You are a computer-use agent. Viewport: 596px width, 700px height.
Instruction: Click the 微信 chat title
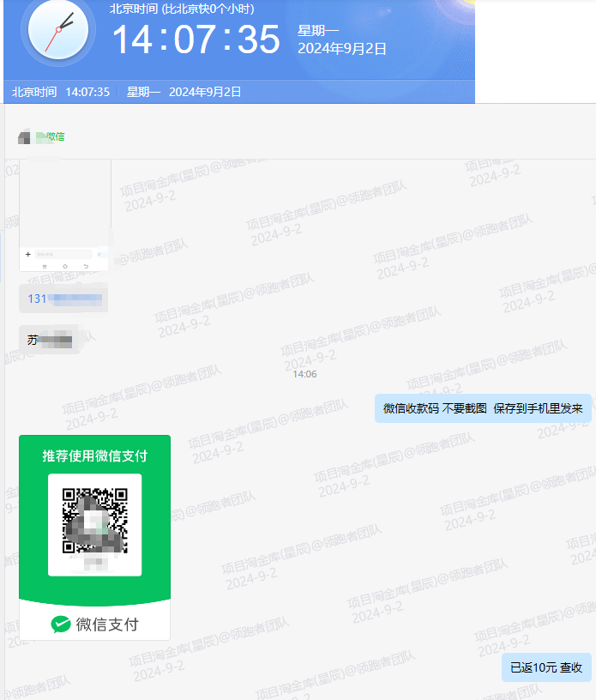click(56, 136)
